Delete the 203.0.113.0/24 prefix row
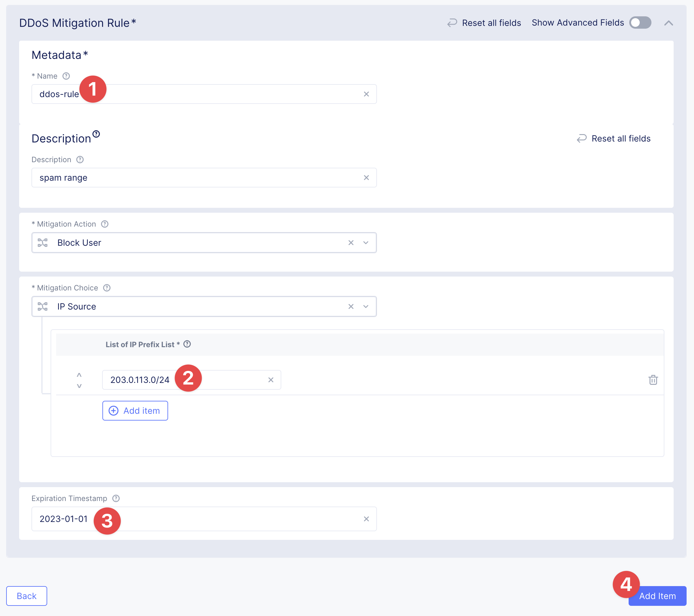 pos(653,380)
